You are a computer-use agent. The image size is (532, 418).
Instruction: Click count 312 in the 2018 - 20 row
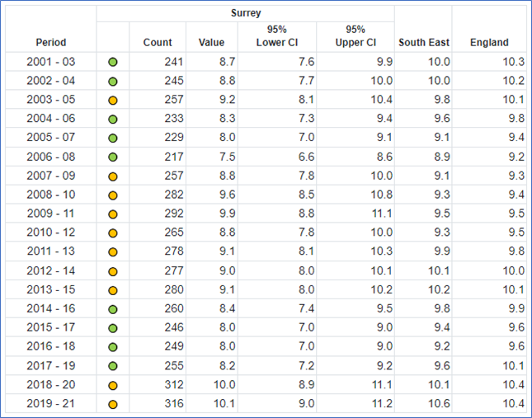(174, 384)
